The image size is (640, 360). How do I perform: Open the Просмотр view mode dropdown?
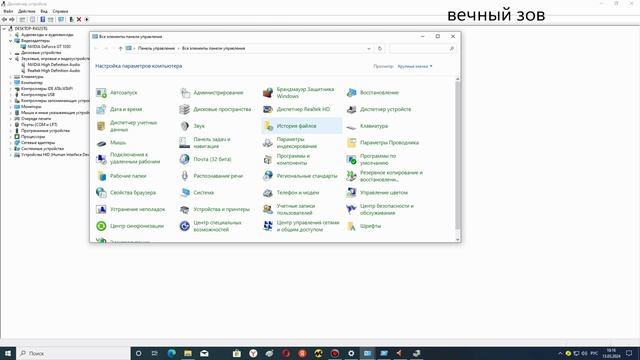[415, 66]
